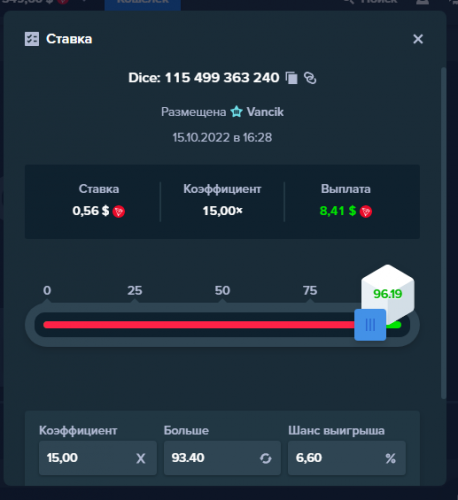This screenshot has height=500, width=458.
Task: Click the 0 mark on the scale
Action: (x=47, y=290)
